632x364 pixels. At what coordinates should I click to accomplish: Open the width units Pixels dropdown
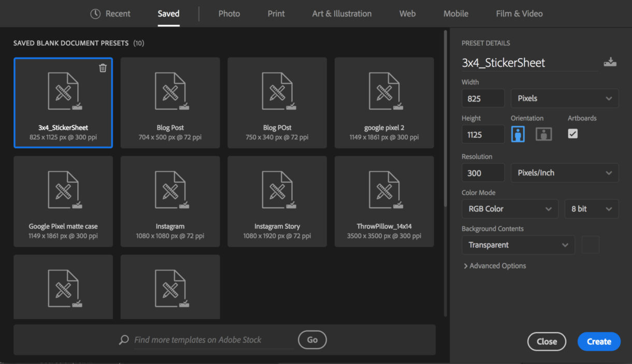pos(564,98)
